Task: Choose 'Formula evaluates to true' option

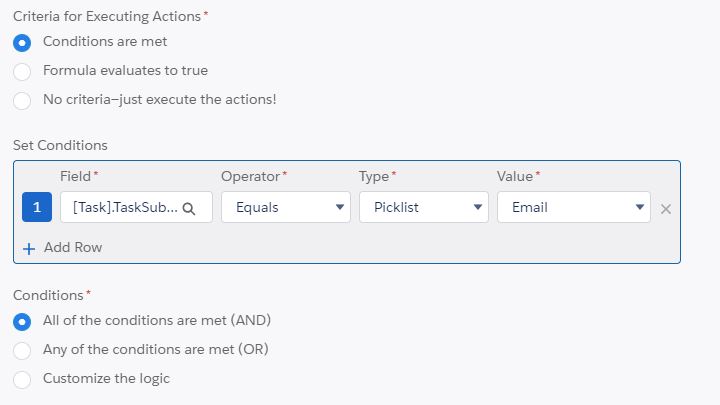Action: (22, 71)
